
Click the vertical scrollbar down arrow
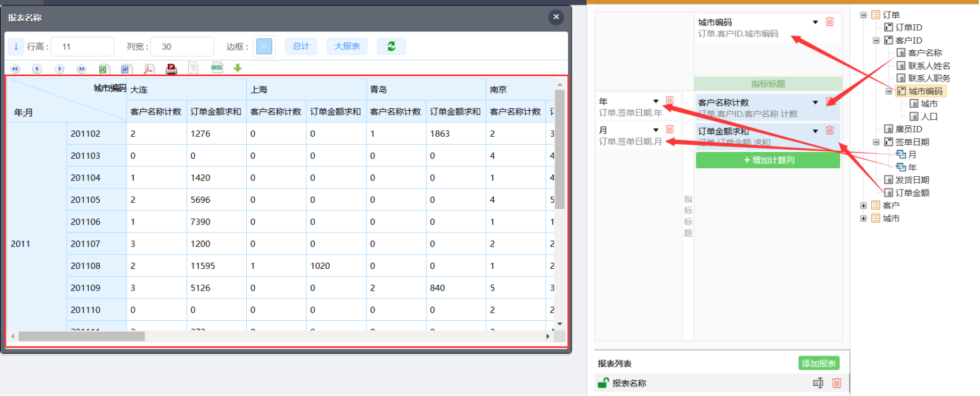(x=560, y=324)
